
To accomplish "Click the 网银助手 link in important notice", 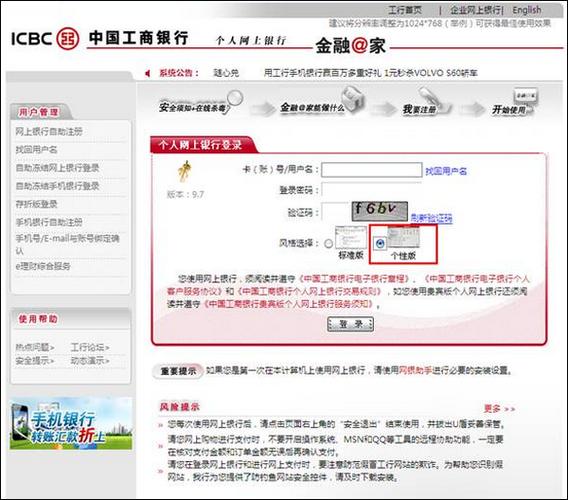I will pos(415,370).
